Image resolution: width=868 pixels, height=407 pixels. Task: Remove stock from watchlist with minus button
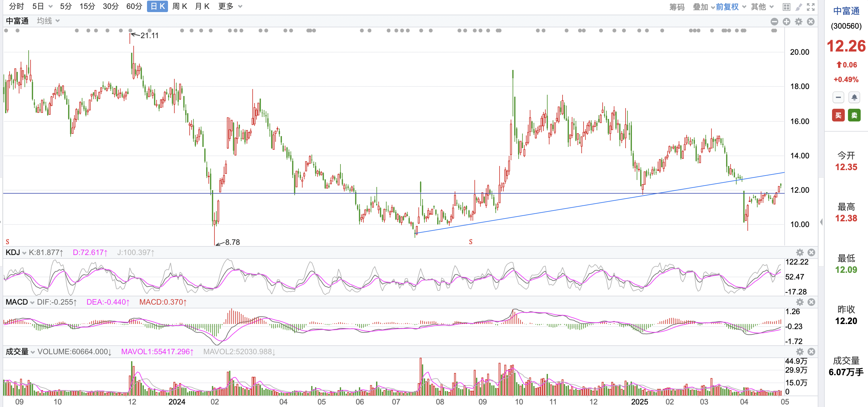point(838,98)
